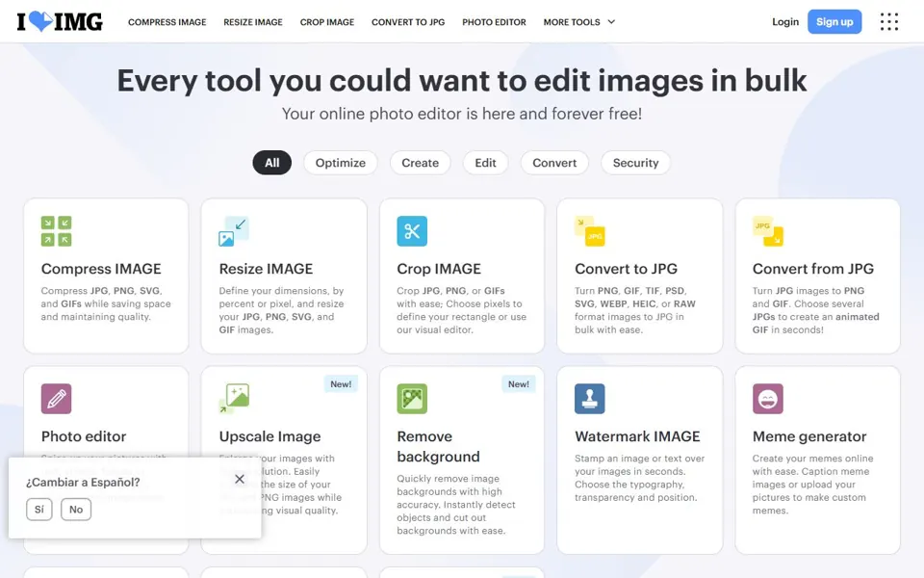Open Photo Editor in the top menu
The width and height of the screenshot is (924, 578).
point(494,22)
